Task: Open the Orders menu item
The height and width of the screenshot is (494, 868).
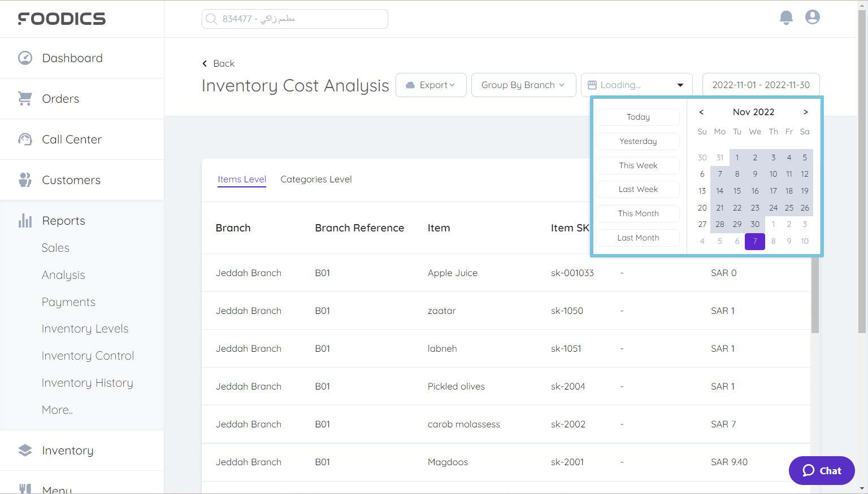Action: (82, 99)
